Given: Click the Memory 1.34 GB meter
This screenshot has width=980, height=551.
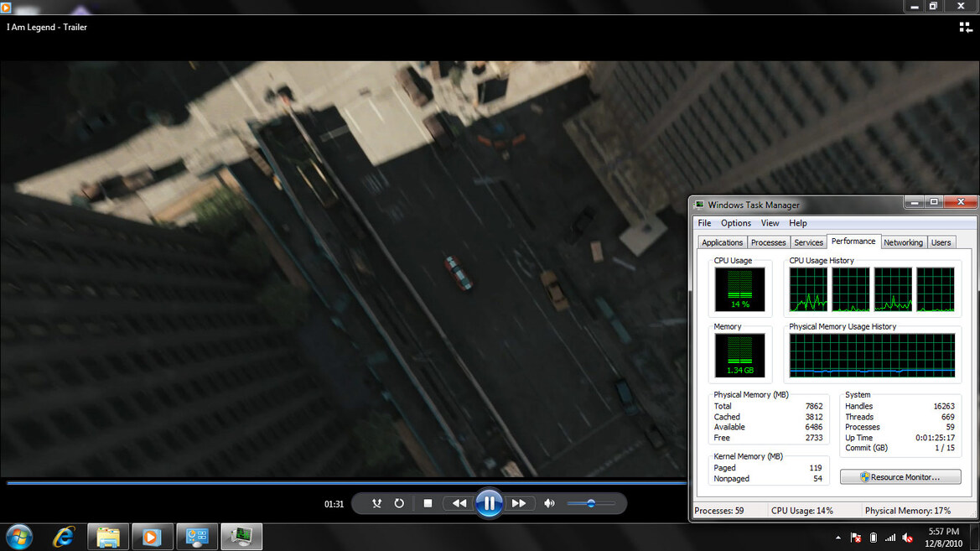Looking at the screenshot, I should 740,356.
